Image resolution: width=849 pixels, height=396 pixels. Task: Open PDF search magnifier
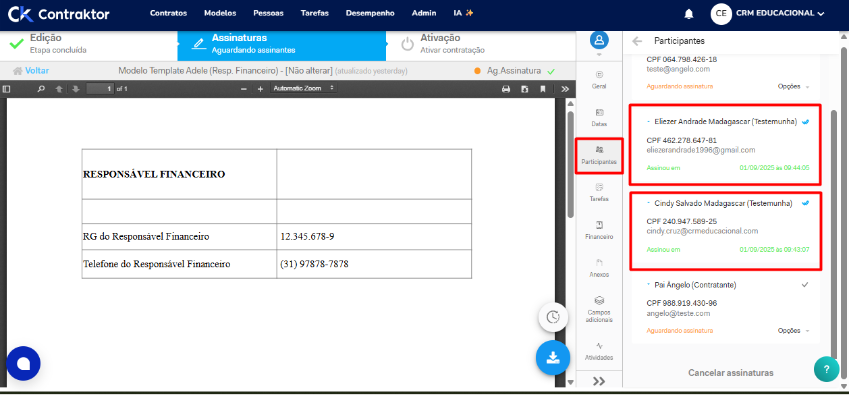pos(41,88)
